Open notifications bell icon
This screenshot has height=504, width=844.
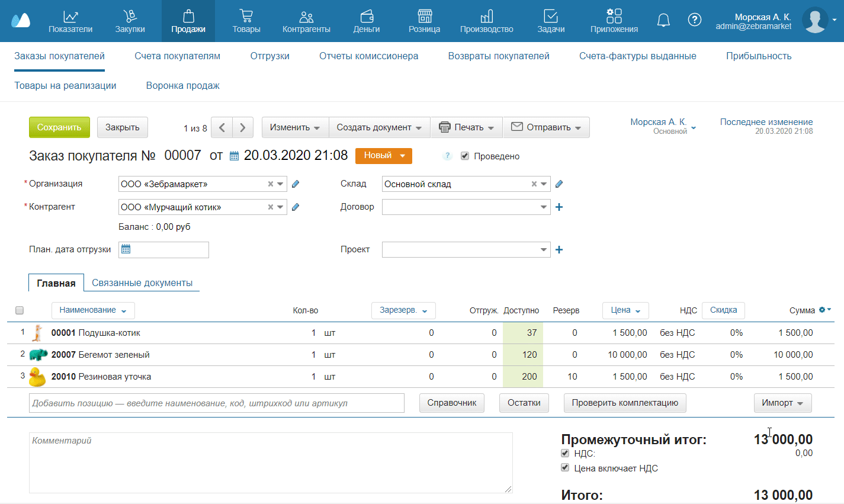pos(663,21)
